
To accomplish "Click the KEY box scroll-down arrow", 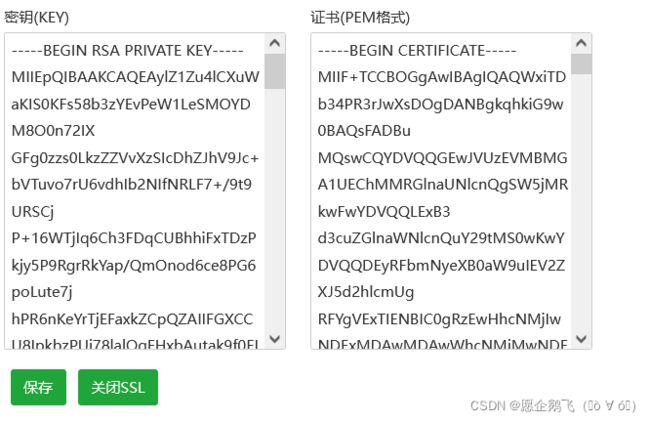I will [275, 339].
